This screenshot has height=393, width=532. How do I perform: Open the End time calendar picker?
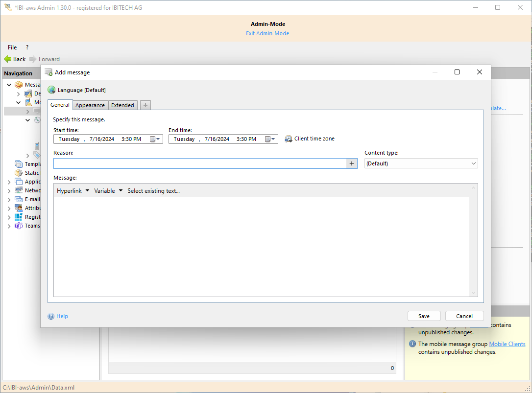(x=270, y=139)
